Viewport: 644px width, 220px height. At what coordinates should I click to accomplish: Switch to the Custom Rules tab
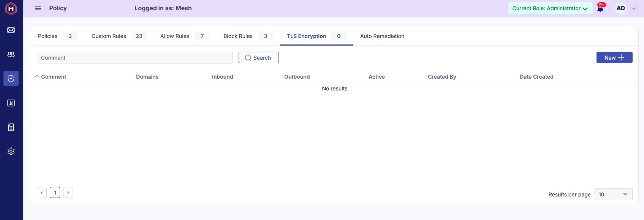(109, 36)
